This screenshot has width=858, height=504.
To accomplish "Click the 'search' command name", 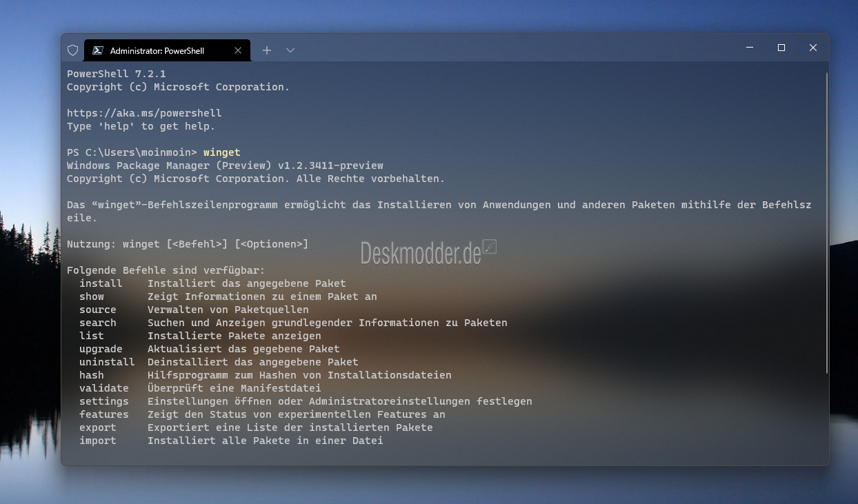I will click(x=98, y=323).
